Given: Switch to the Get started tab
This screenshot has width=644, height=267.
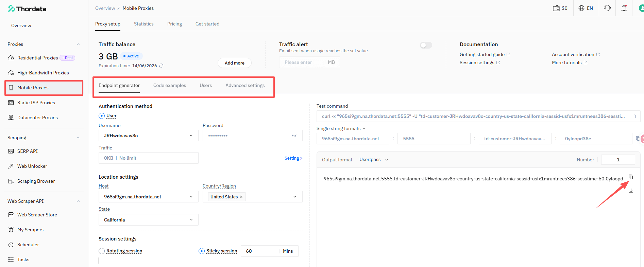Looking at the screenshot, I should [x=207, y=24].
